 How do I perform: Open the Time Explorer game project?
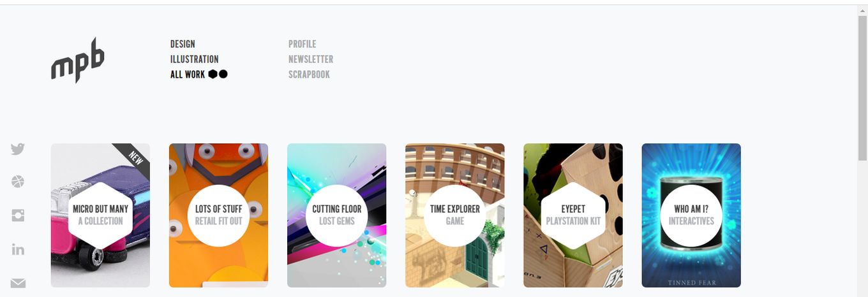[454, 215]
